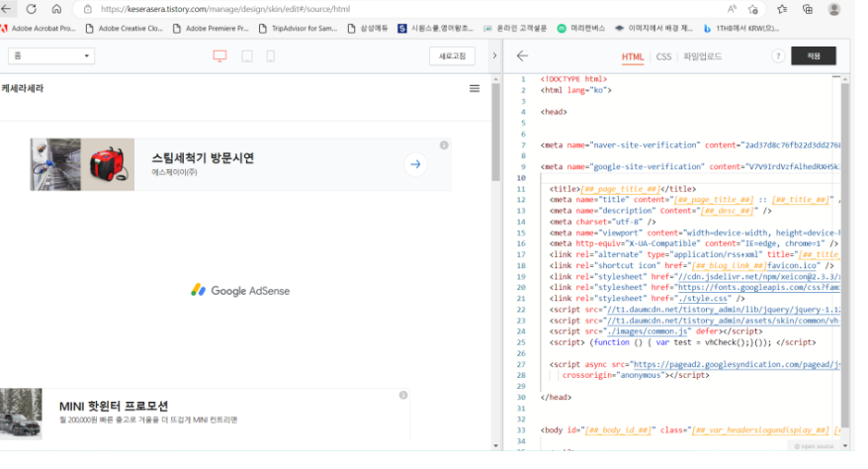Click the ./style.css link in code
868x469 pixels.
click(x=703, y=299)
